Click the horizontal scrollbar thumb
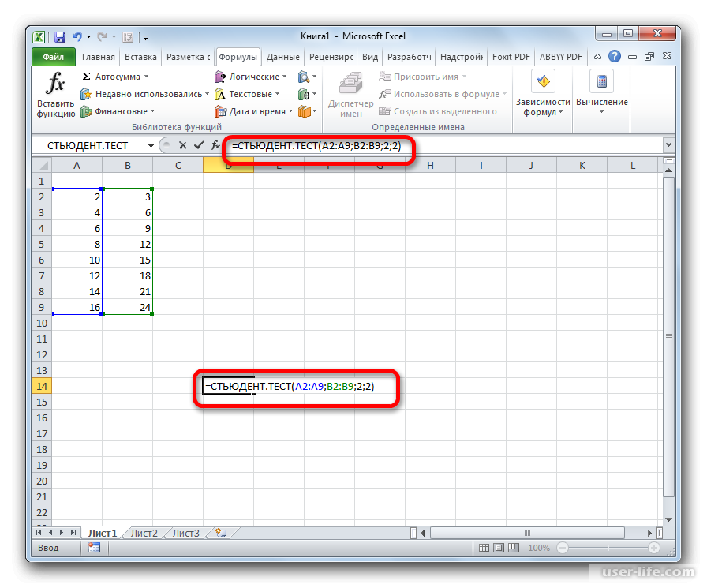707x588 pixels. pyautogui.click(x=527, y=533)
